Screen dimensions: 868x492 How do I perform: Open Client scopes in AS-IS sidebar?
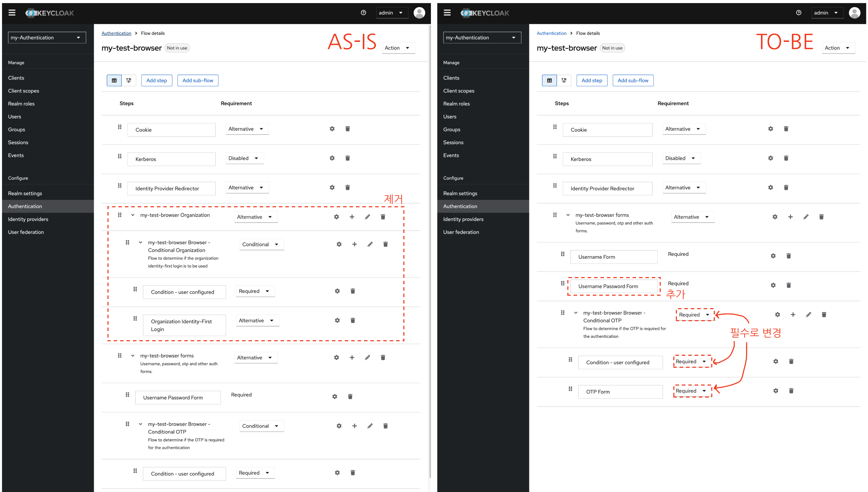click(24, 91)
